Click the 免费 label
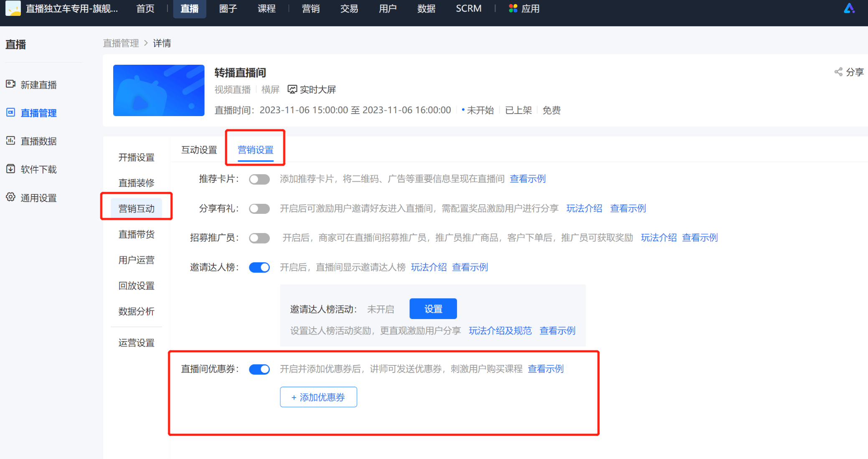 click(x=551, y=110)
